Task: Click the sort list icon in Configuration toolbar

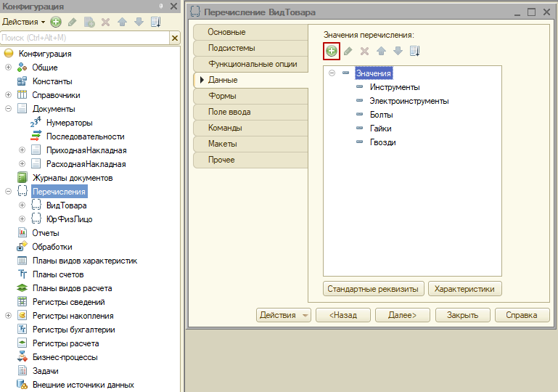Action: click(x=156, y=22)
